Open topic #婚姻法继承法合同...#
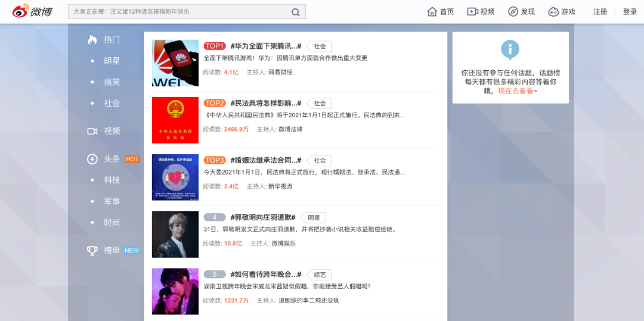The width and height of the screenshot is (644, 321). pyautogui.click(x=266, y=160)
